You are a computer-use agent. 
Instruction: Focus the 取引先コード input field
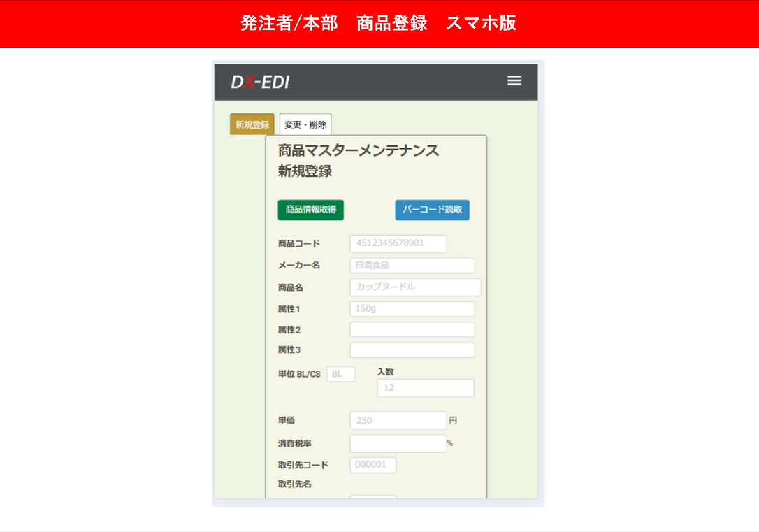tap(373, 465)
